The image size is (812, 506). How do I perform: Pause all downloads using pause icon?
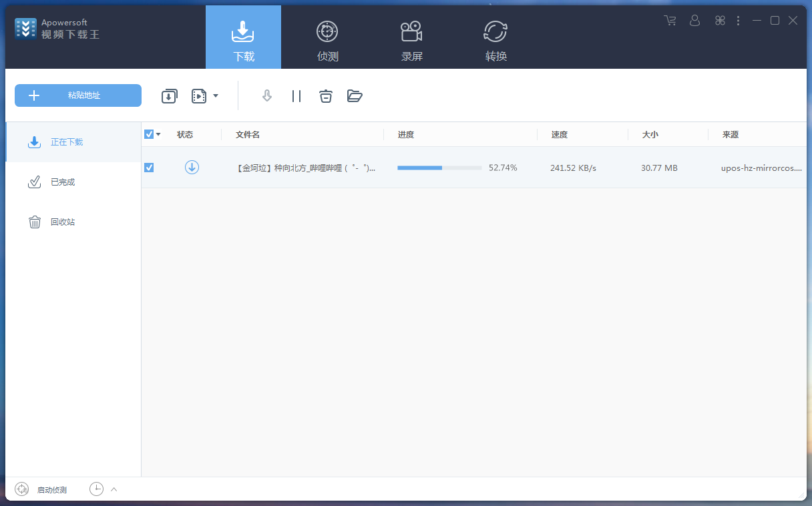[x=296, y=95]
